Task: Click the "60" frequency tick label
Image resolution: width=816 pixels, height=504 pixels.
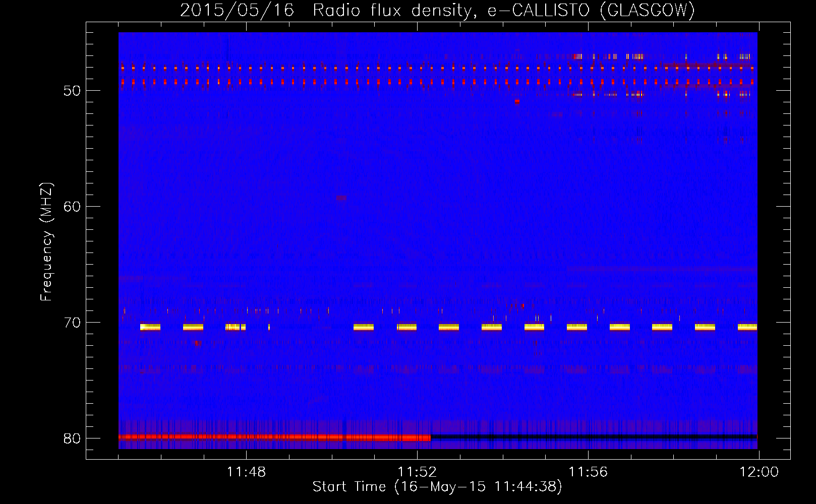Action: [72, 207]
